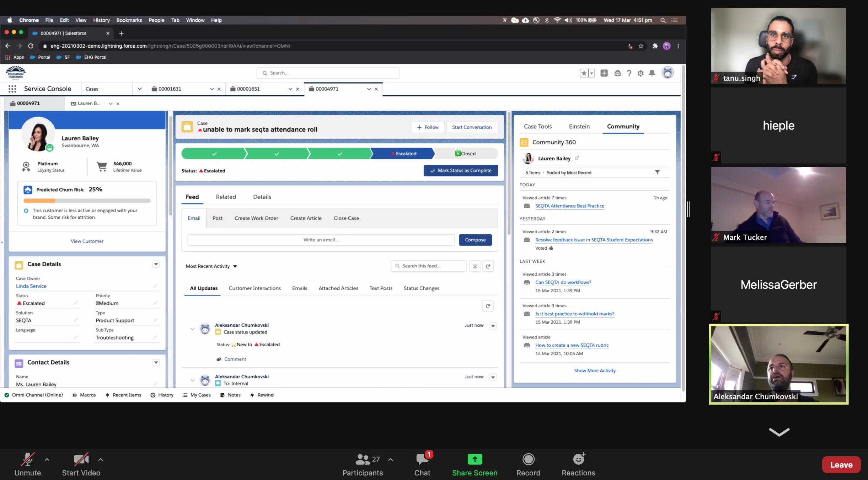Image resolution: width=868 pixels, height=480 pixels.
Task: Start video in Zoom toolbar
Action: pos(81,464)
